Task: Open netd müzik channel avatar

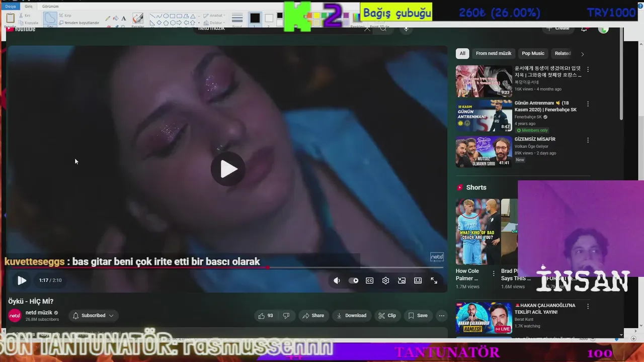Action: (x=15, y=316)
